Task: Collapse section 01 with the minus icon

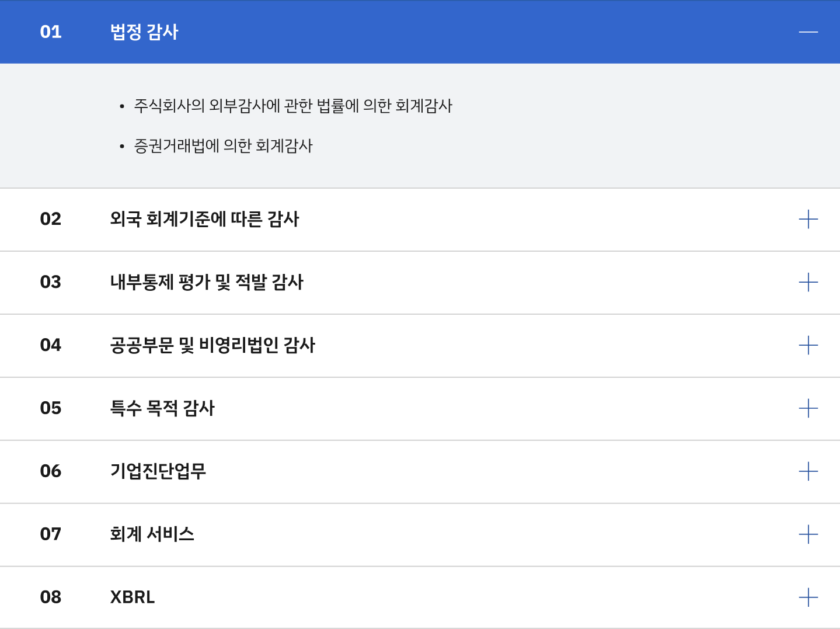Action: (x=808, y=32)
